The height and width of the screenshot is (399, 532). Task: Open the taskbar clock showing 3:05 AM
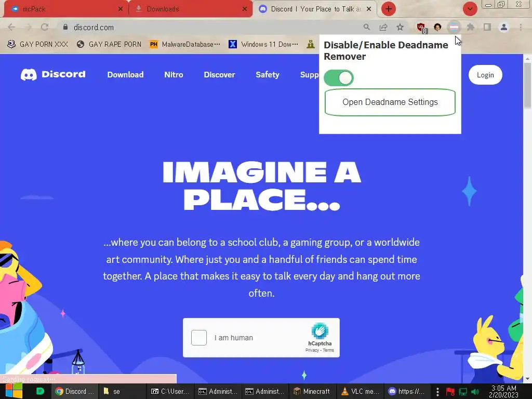pyautogui.click(x=504, y=391)
